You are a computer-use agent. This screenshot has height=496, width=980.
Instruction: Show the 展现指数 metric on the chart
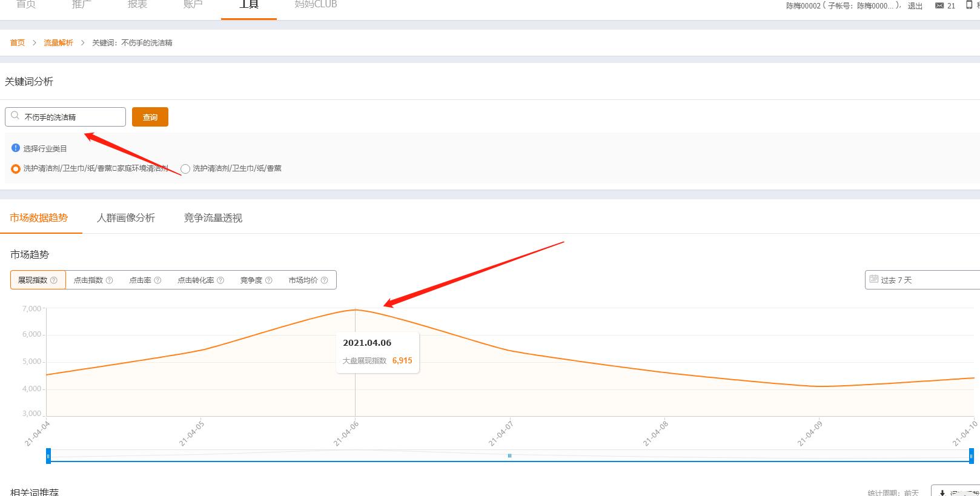pyautogui.click(x=38, y=280)
